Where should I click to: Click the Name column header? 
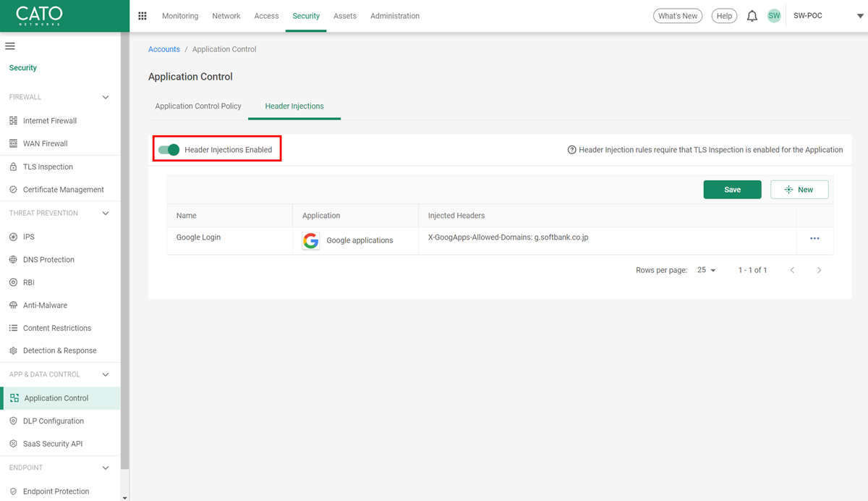(x=187, y=216)
